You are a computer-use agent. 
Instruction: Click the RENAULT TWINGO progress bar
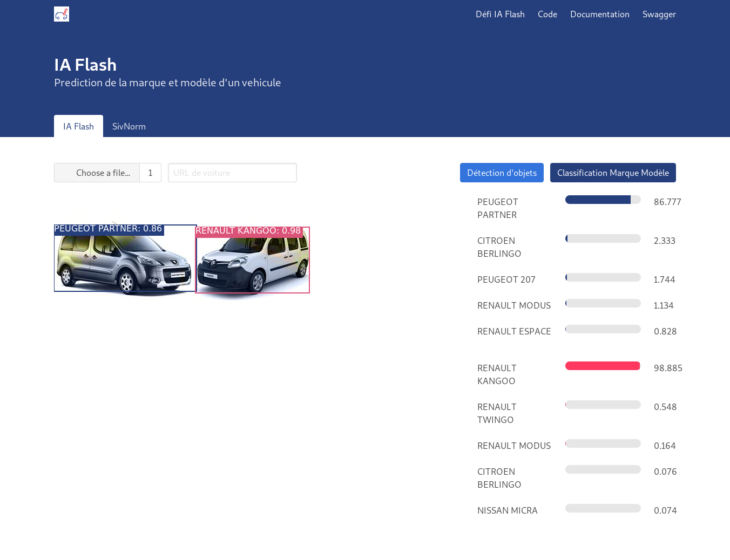click(603, 405)
